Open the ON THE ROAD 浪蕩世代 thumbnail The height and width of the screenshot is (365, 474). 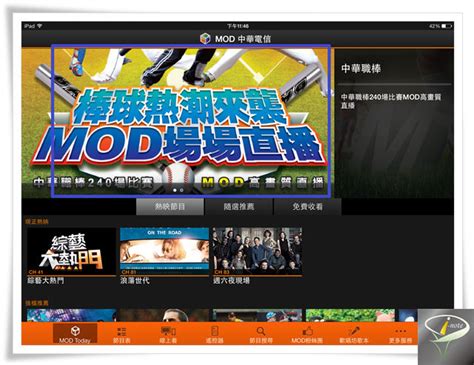click(164, 251)
